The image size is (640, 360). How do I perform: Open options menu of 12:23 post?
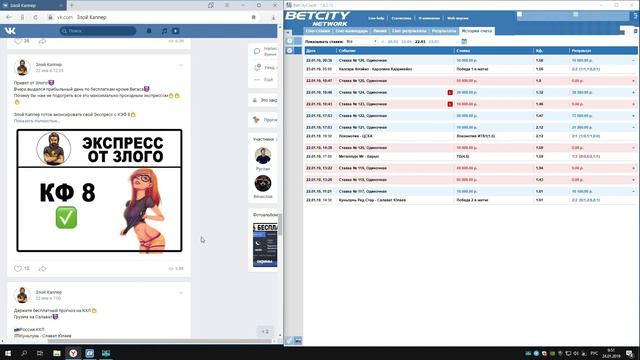(x=181, y=65)
